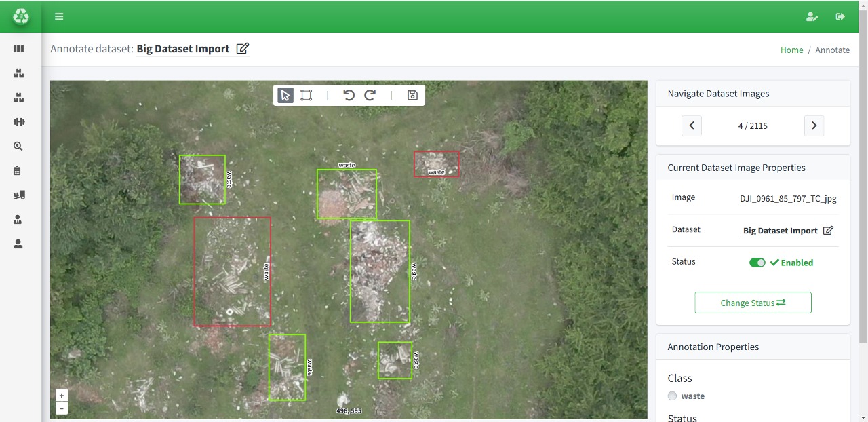
Task: Select the waste class radio button
Action: click(672, 396)
